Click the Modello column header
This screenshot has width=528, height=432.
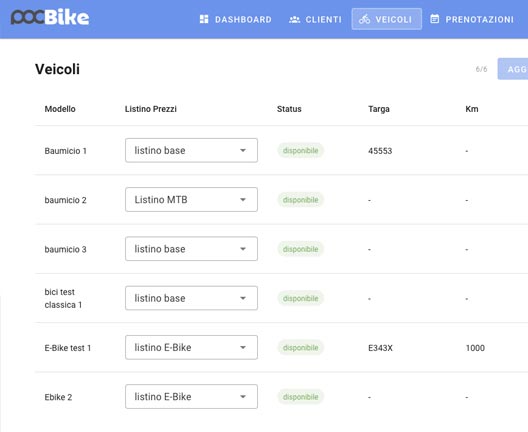[x=60, y=109]
